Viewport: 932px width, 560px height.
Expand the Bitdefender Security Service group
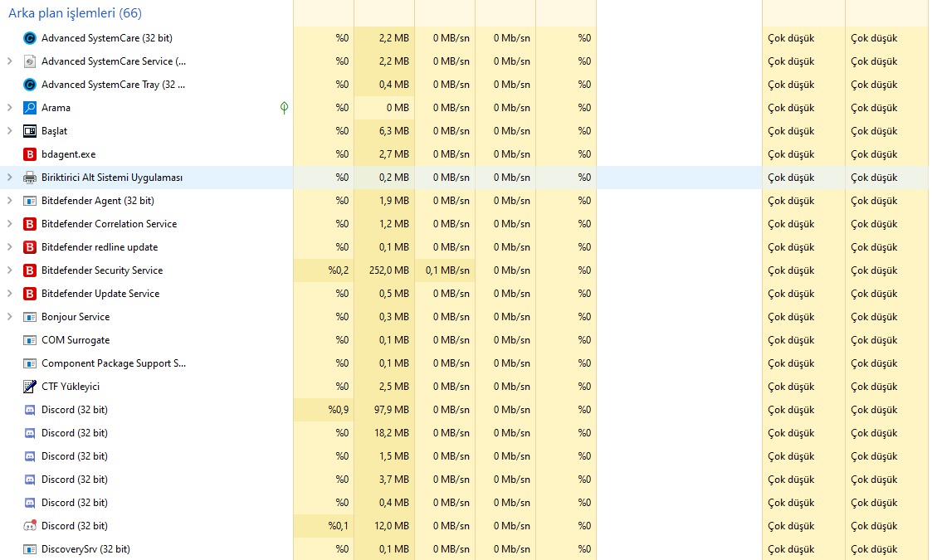[x=9, y=270]
